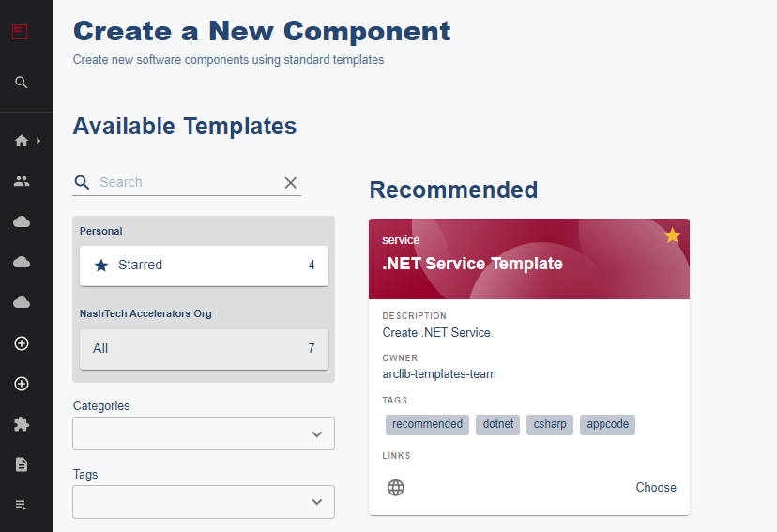Unstar the .NET Service Template card

point(672,236)
